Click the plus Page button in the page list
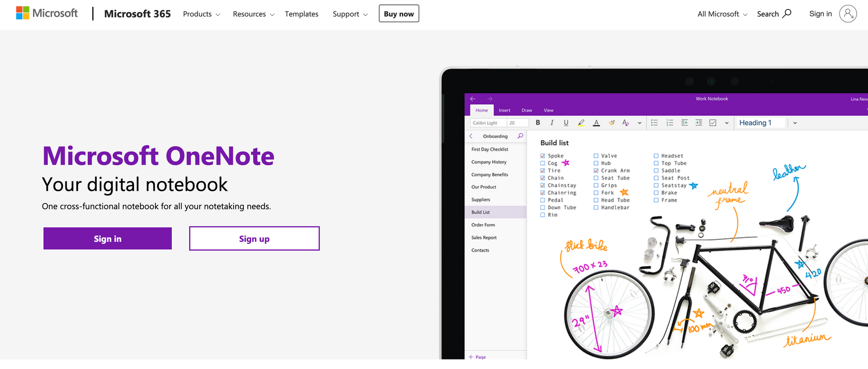 477,357
